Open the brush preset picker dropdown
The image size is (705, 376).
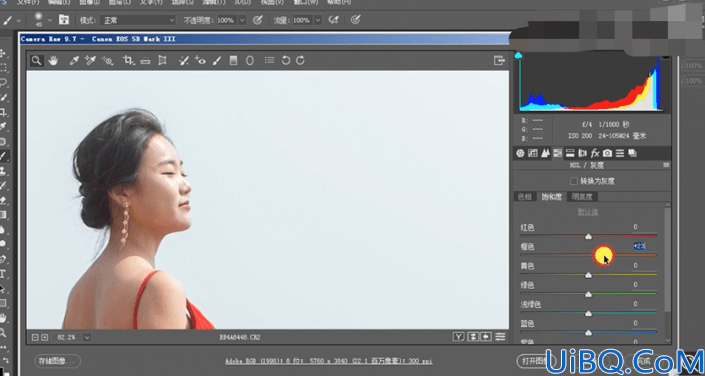coord(49,20)
